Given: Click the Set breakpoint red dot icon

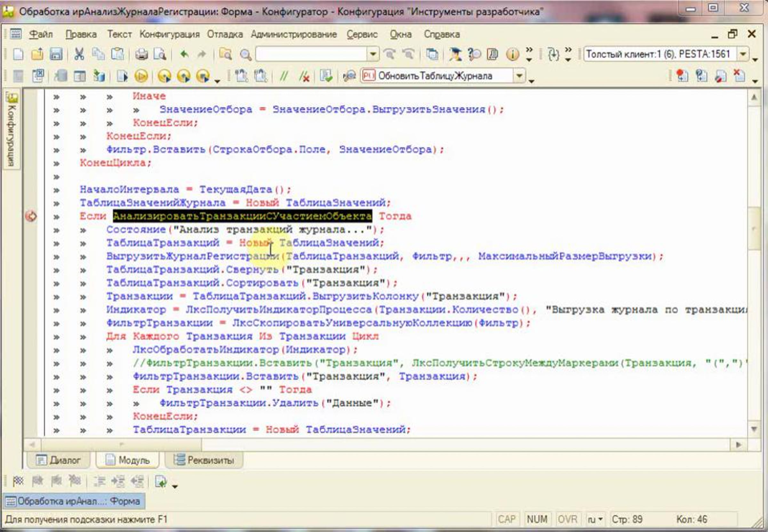Looking at the screenshot, I should 682,76.
